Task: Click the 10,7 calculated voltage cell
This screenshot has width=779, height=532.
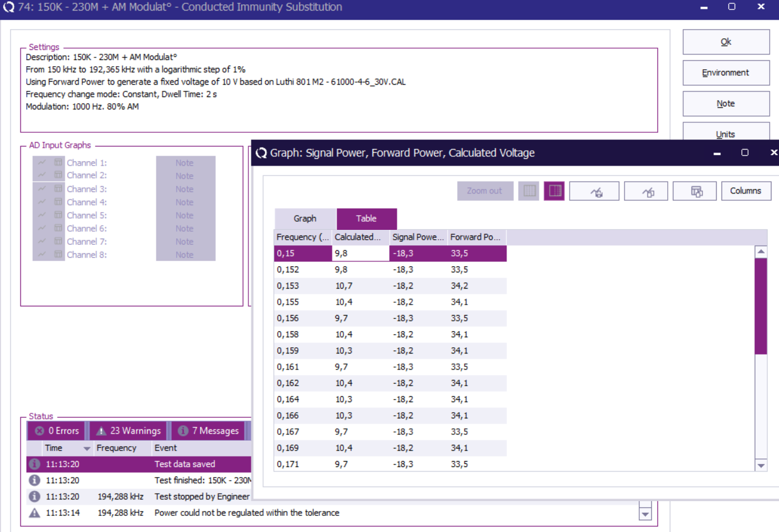Action: (361, 285)
